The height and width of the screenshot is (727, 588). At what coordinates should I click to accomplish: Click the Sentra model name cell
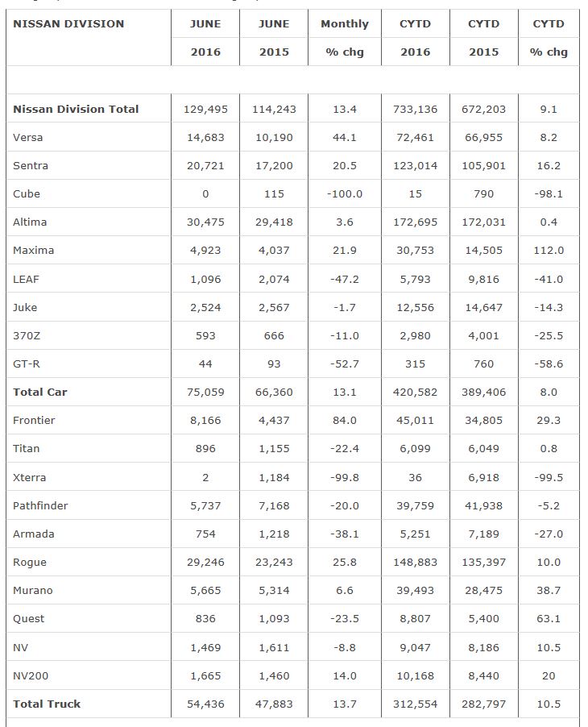pos(31,165)
